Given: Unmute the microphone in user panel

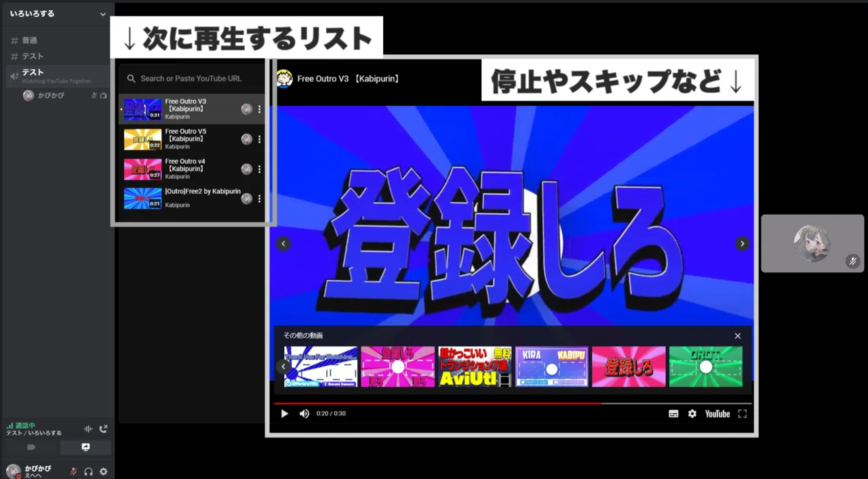Looking at the screenshot, I should coord(73,472).
